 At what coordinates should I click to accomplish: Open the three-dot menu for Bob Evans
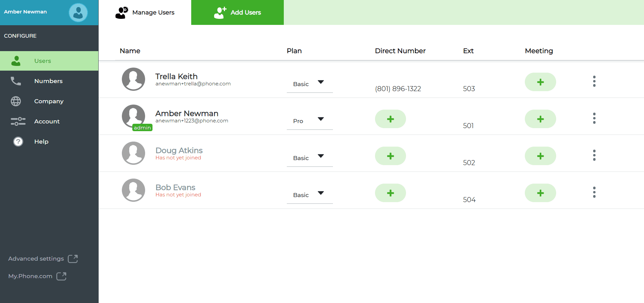click(x=594, y=192)
